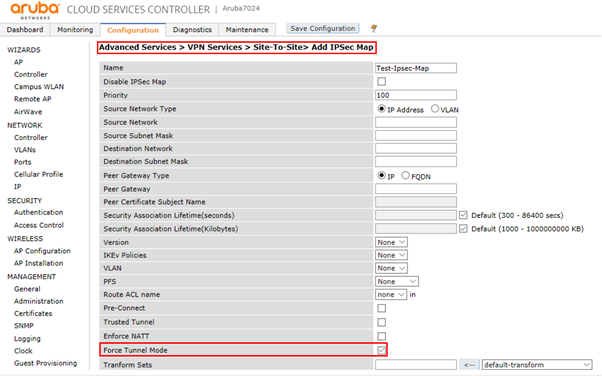Open the AP wizard link
602x376 pixels.
[18, 62]
